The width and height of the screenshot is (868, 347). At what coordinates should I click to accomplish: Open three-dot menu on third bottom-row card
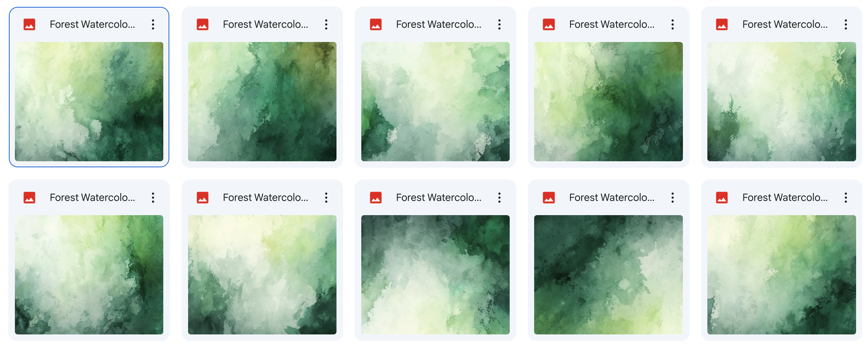point(499,197)
